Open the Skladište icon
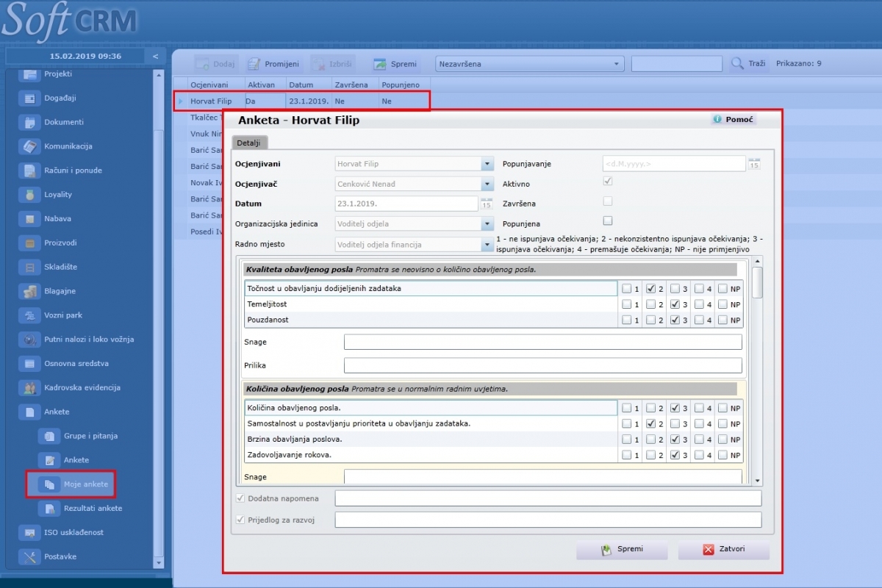 click(x=29, y=268)
